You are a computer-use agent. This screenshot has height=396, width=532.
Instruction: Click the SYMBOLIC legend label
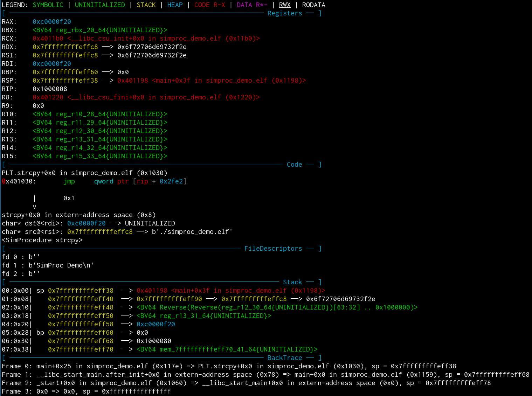pyautogui.click(x=48, y=5)
